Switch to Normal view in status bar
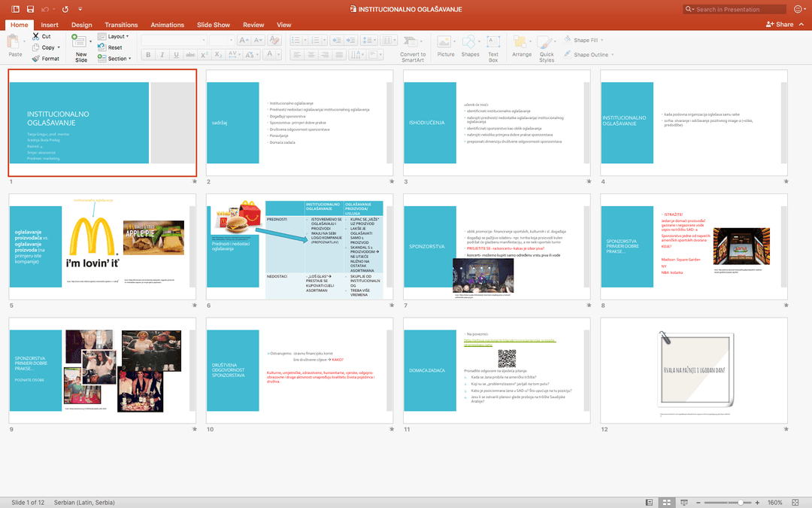The width and height of the screenshot is (812, 508). point(649,502)
